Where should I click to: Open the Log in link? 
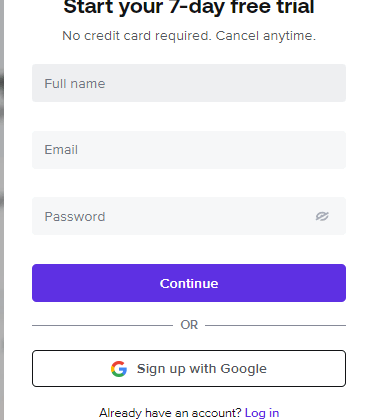[x=262, y=413]
